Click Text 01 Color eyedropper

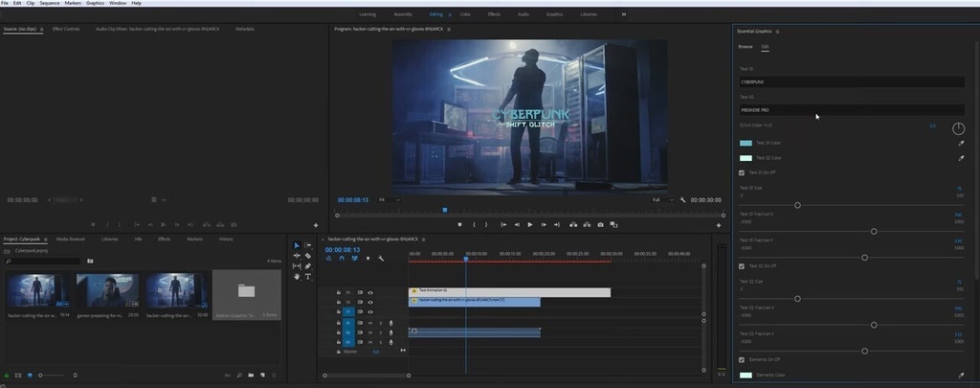[961, 144]
